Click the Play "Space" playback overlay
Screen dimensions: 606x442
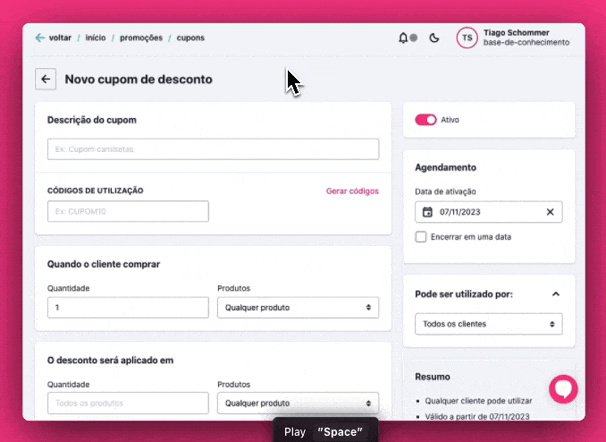coord(325,431)
